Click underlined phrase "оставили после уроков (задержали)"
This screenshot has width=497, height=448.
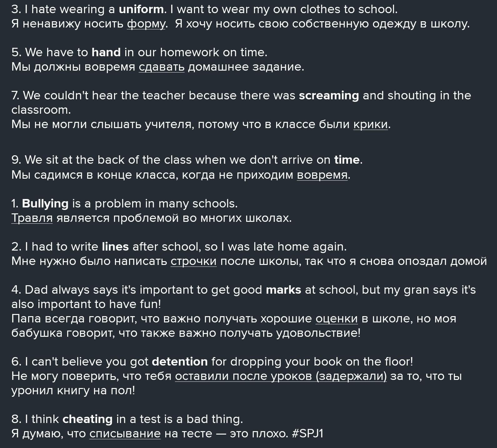click(281, 376)
